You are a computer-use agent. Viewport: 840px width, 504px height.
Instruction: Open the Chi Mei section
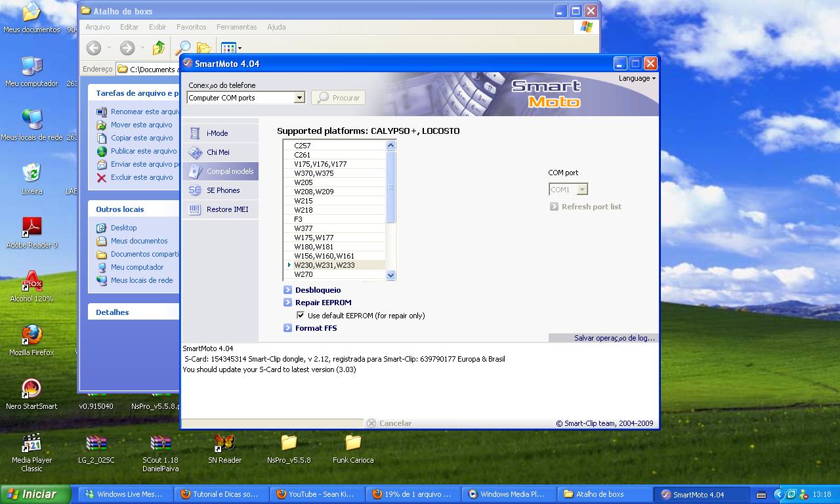220,152
